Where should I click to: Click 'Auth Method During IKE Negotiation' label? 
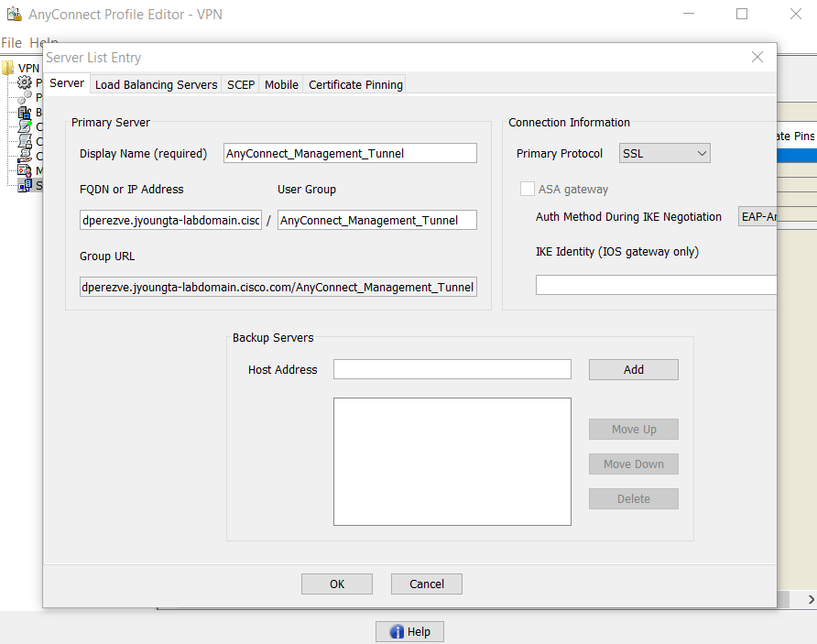tap(628, 217)
